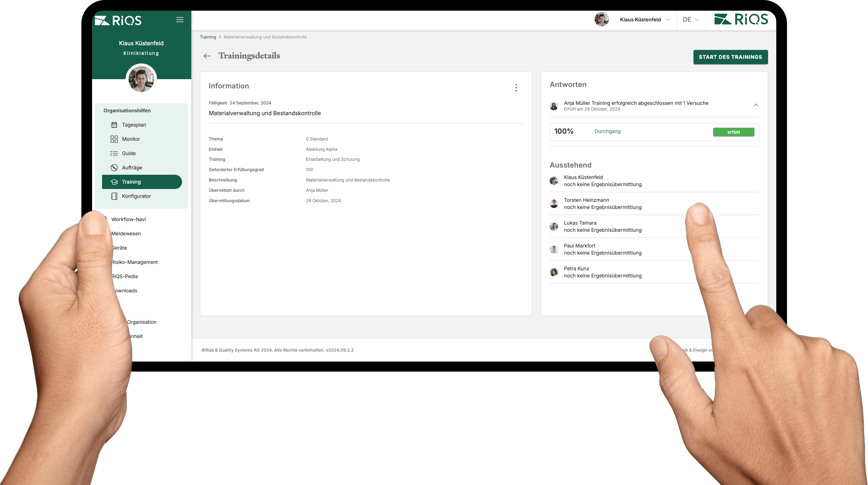Open the three-dot menu in Information
The height and width of the screenshot is (485, 868).
coord(516,88)
